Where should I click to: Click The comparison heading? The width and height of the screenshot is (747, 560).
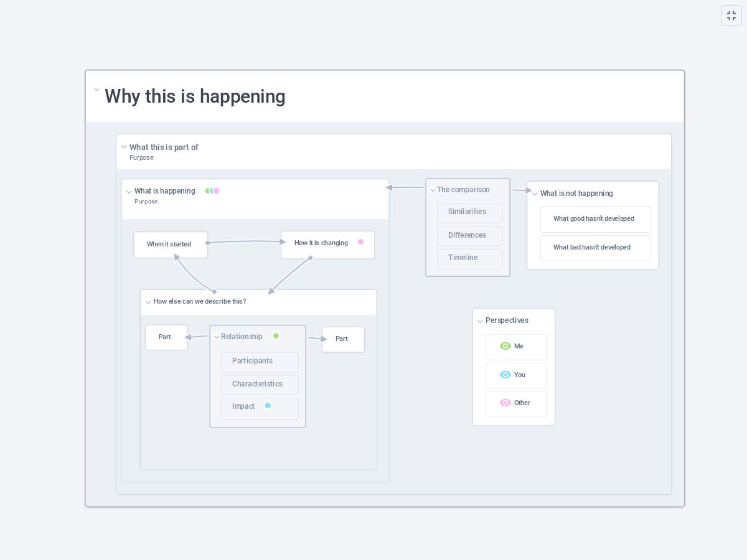pos(463,190)
